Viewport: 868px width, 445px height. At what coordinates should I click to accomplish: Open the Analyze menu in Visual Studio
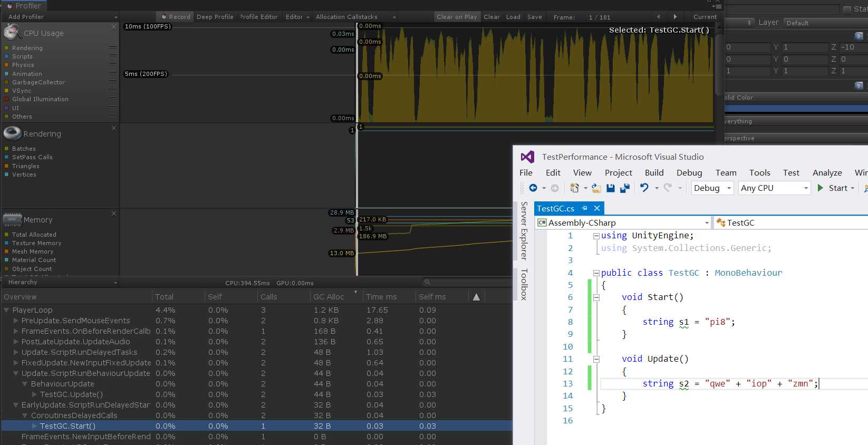coord(827,172)
